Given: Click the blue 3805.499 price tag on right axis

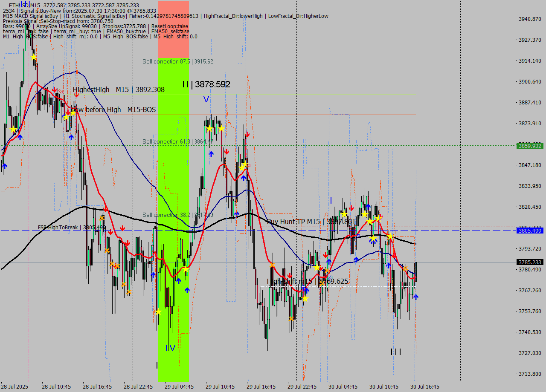Looking at the screenshot, I should point(529,231).
